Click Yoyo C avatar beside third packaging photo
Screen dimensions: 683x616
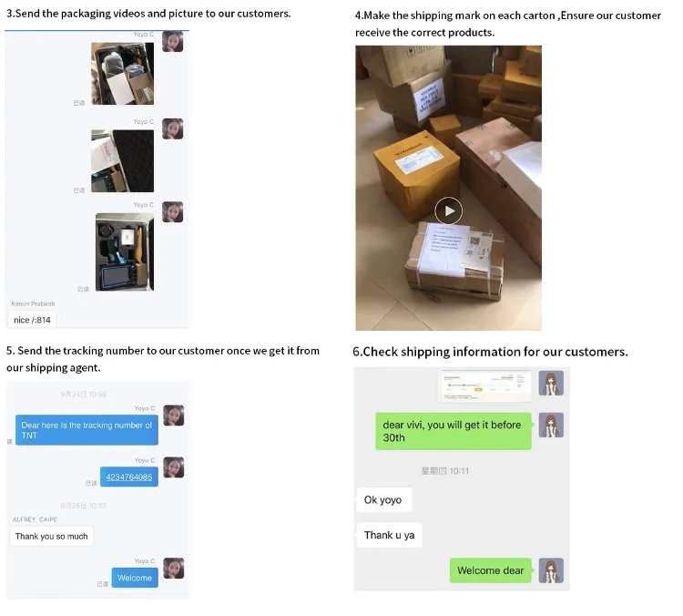(172, 212)
